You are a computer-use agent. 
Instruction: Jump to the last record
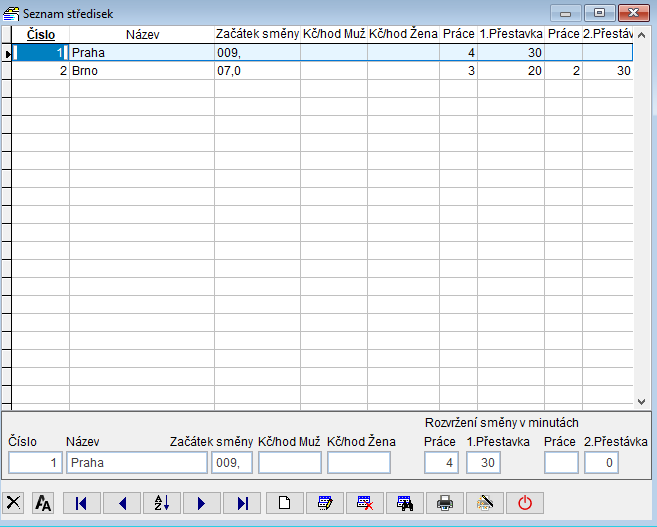[x=242, y=503]
